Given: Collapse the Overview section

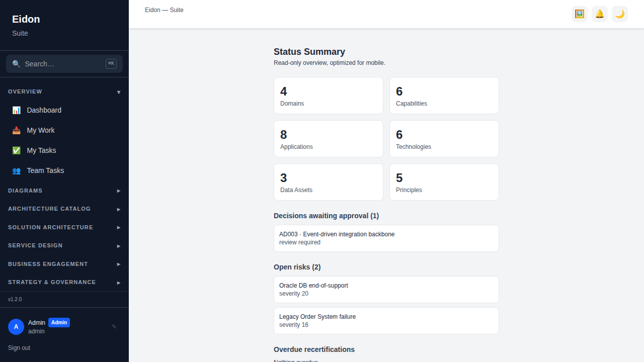Looking at the screenshot, I should [64, 92].
